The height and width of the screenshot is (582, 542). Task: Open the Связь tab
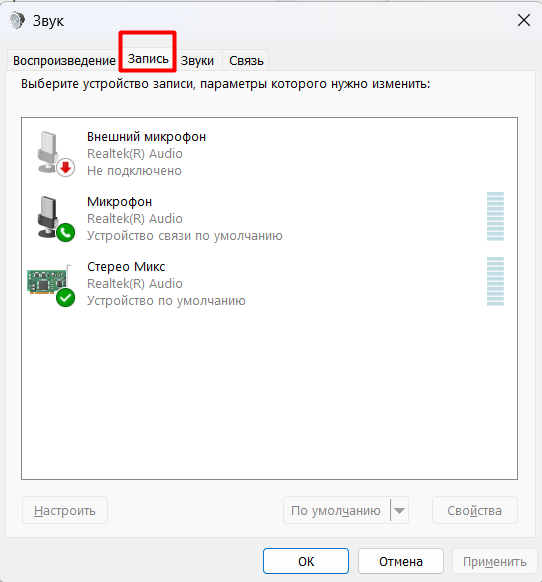click(246, 61)
